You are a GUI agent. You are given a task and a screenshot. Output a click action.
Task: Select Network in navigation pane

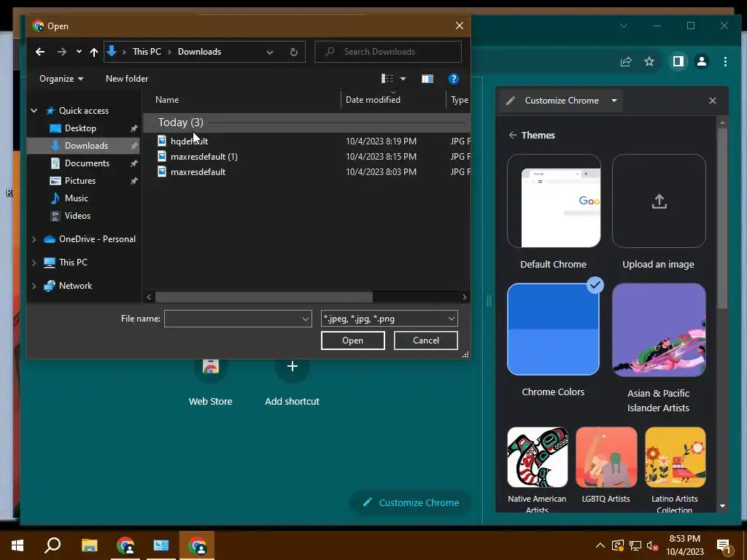pos(68,286)
